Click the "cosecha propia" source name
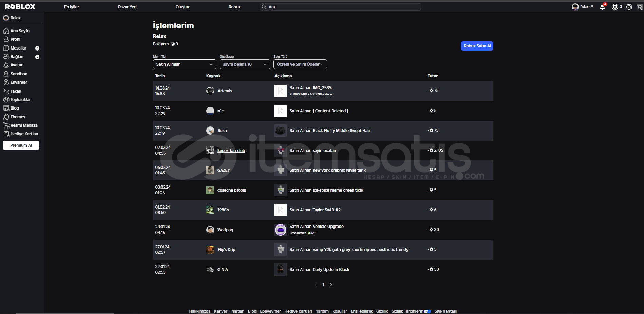The width and height of the screenshot is (644, 314). (232, 190)
